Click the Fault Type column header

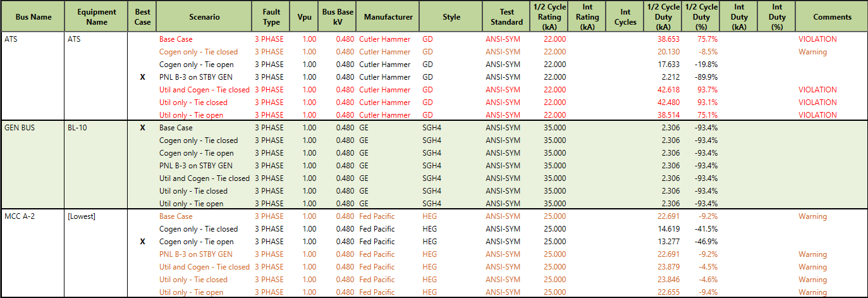[271, 17]
